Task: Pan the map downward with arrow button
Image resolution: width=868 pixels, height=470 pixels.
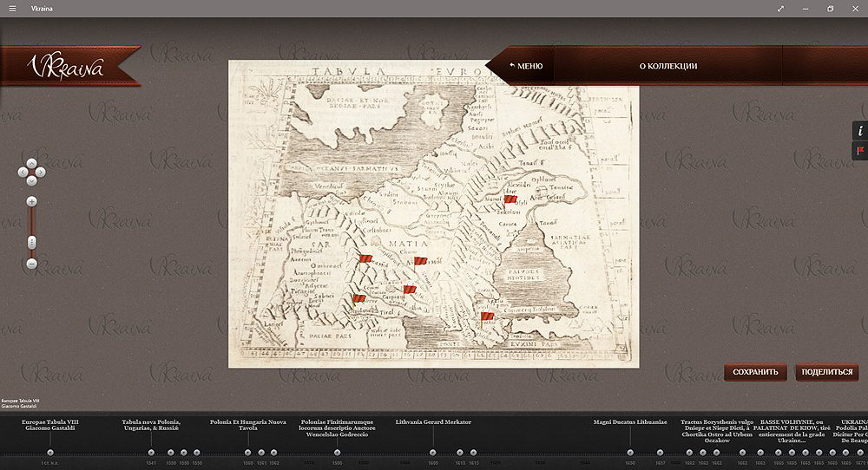Action: 31,181
